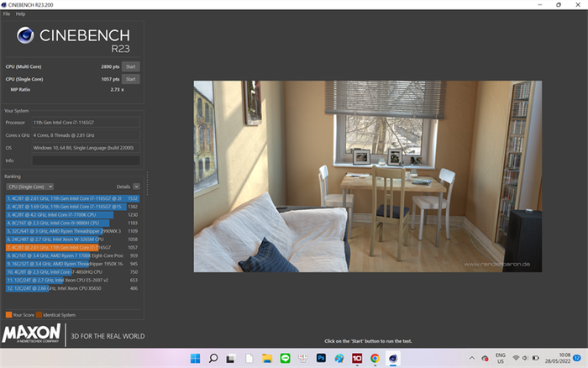The width and height of the screenshot is (588, 368).
Task: Click the pinned app icon between LINE and Photoshop
Action: pos(303,358)
